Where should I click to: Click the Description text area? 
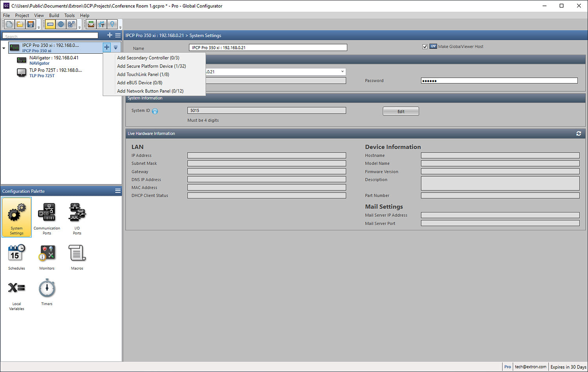(500, 183)
